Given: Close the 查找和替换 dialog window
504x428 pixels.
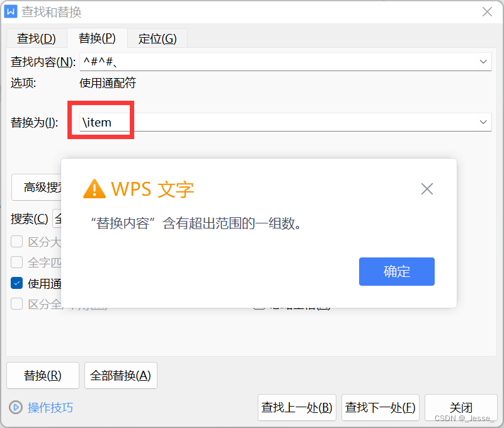Looking at the screenshot, I should coord(487,12).
